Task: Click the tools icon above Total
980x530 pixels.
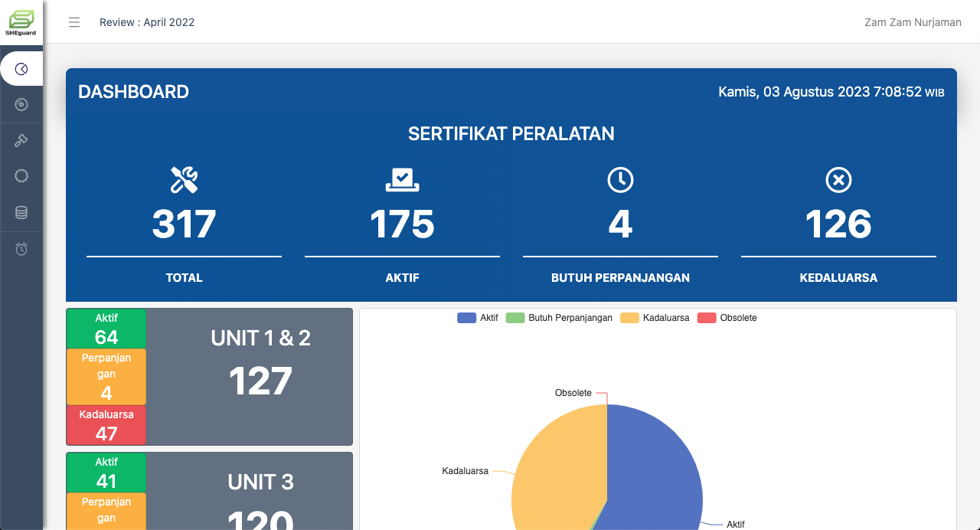Action: click(184, 180)
